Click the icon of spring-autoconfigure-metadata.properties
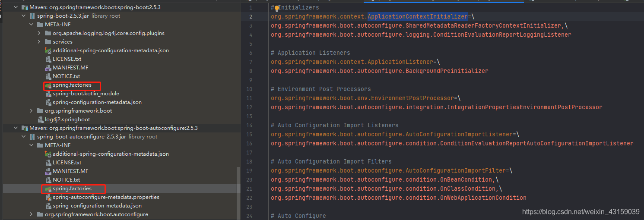The image size is (644, 220). [x=48, y=197]
